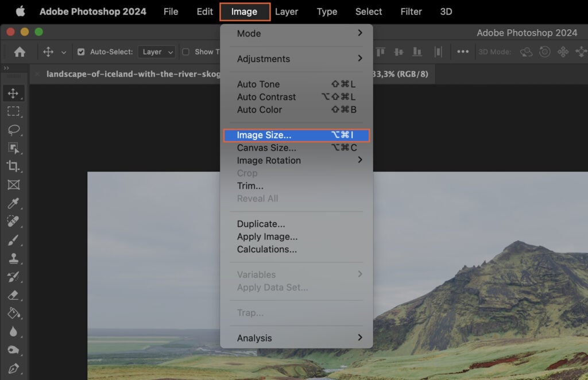Open the Filter menu
The image size is (588, 380).
(411, 11)
